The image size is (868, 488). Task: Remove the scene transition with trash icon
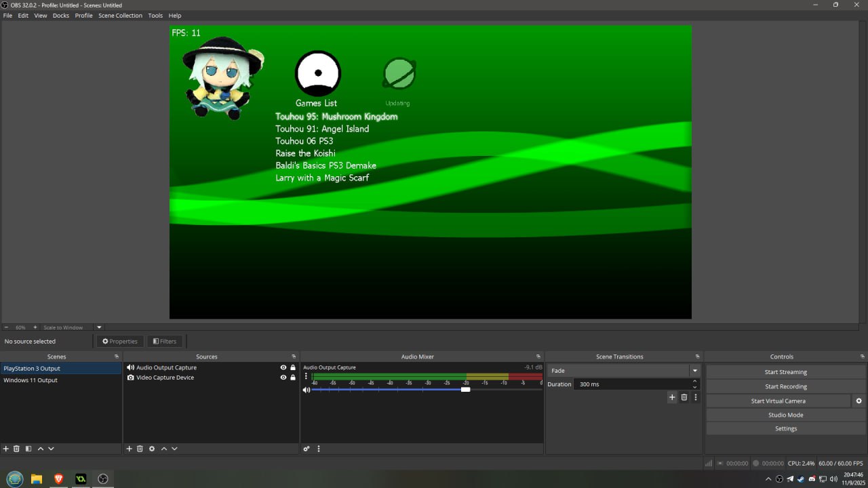(684, 397)
